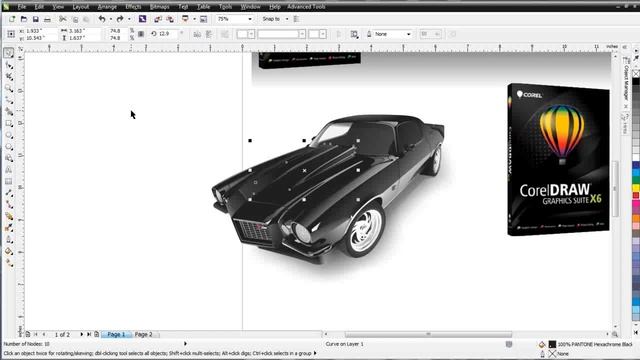This screenshot has height=360, width=640.
Task: Click the Search content icon in standard toolbar
Action: 142,19
